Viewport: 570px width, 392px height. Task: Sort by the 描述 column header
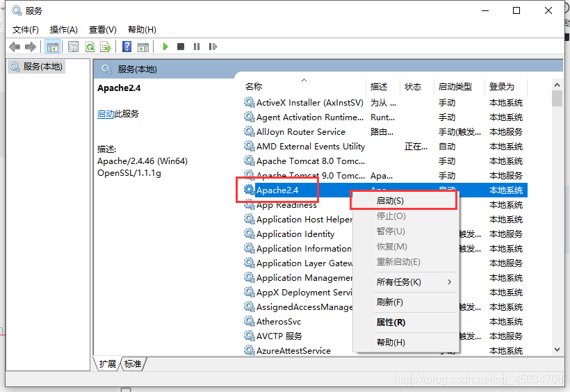click(x=383, y=87)
